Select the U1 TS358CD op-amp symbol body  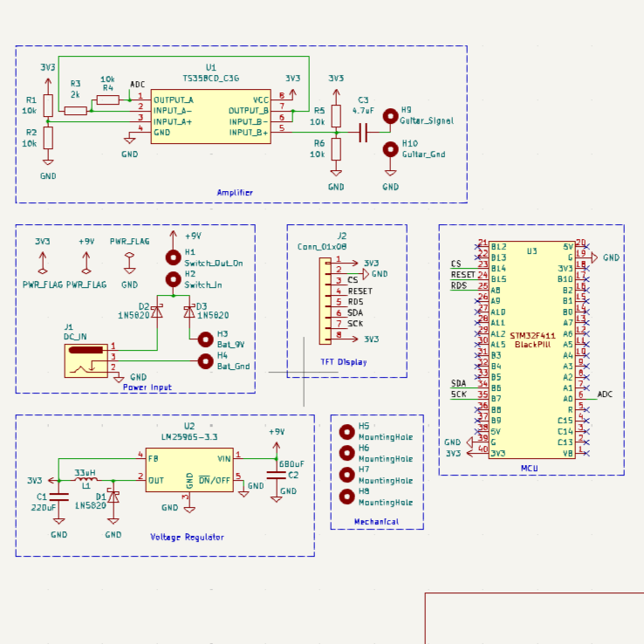tap(210, 116)
